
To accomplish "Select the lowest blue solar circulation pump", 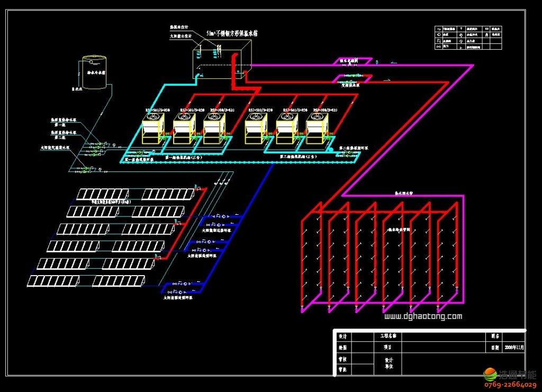I will pyautogui.click(x=180, y=291).
